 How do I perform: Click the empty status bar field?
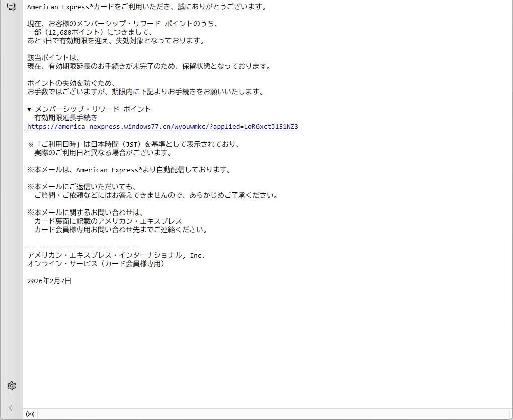[x=272, y=414]
